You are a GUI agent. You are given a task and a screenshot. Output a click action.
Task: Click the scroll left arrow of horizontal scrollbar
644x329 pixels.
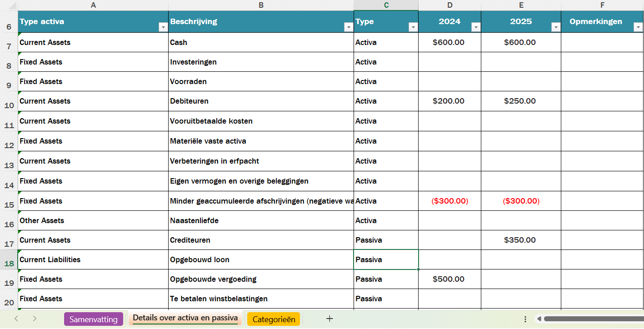[x=539, y=319]
